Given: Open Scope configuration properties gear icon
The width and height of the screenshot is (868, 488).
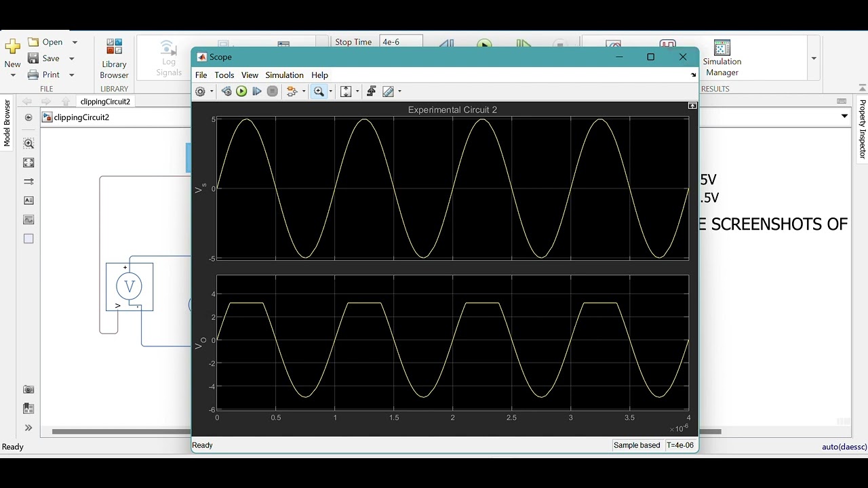Looking at the screenshot, I should 200,91.
